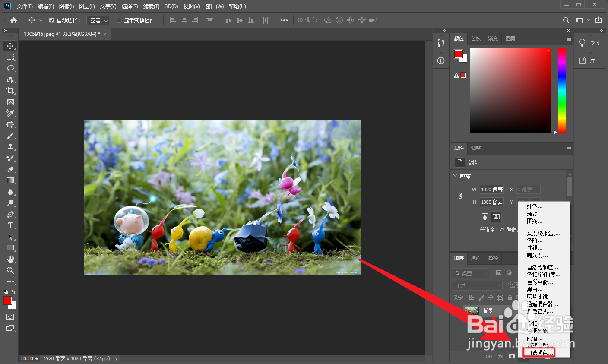Select the History Brush tool
608x364 pixels.
[10, 158]
